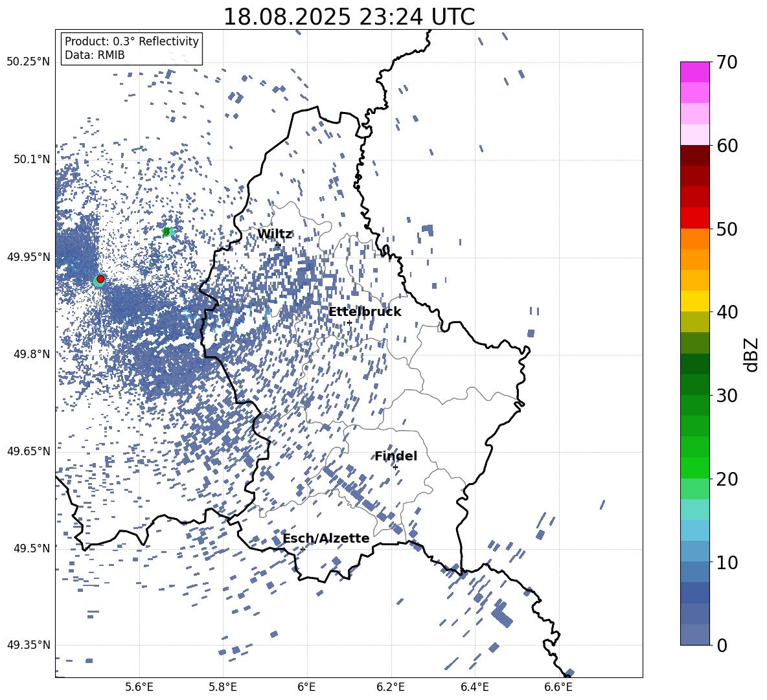The height and width of the screenshot is (700, 767).
Task: Click the 6.4°E longitude label
Action: pyautogui.click(x=475, y=687)
